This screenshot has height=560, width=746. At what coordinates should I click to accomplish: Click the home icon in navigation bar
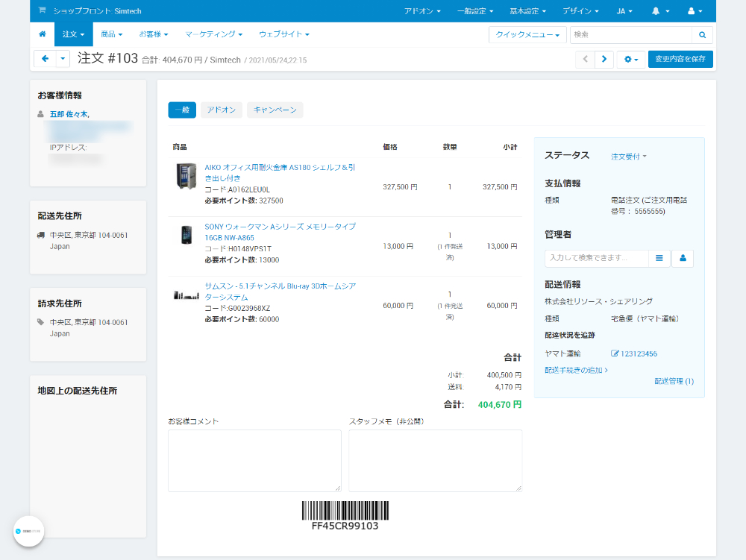[x=43, y=34]
